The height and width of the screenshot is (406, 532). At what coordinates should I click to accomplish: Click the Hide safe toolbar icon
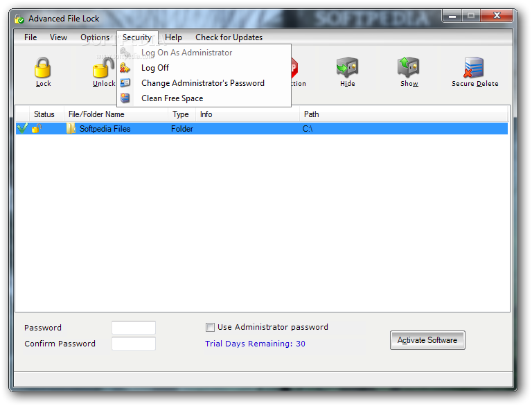pos(347,67)
